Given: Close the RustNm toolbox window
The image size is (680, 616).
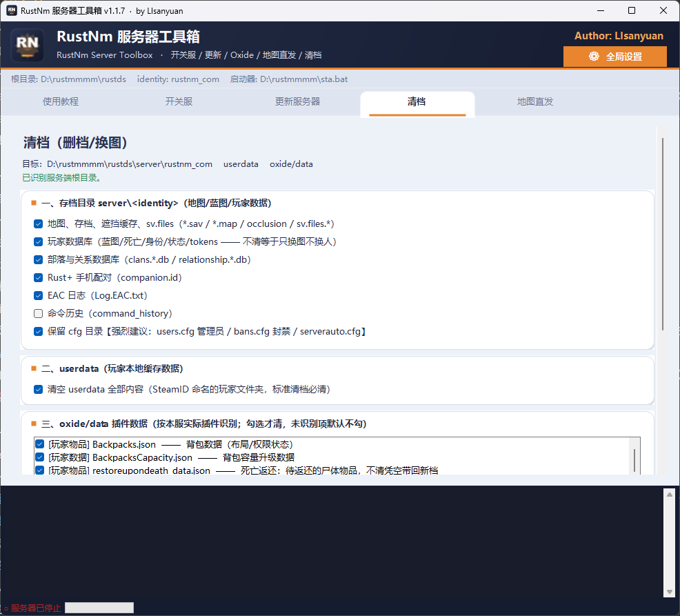Looking at the screenshot, I should (663, 10).
